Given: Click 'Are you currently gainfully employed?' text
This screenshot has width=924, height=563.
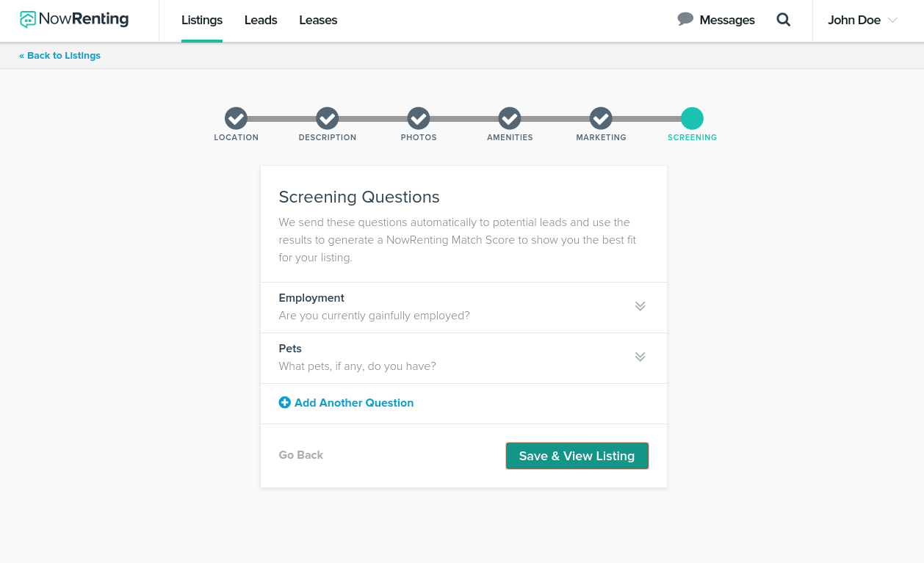Looking at the screenshot, I should pyautogui.click(x=374, y=316).
